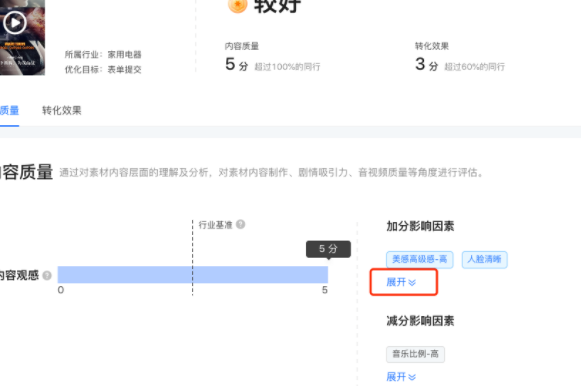Click help icon next to 内容观感
The width and height of the screenshot is (581, 386).
47,275
